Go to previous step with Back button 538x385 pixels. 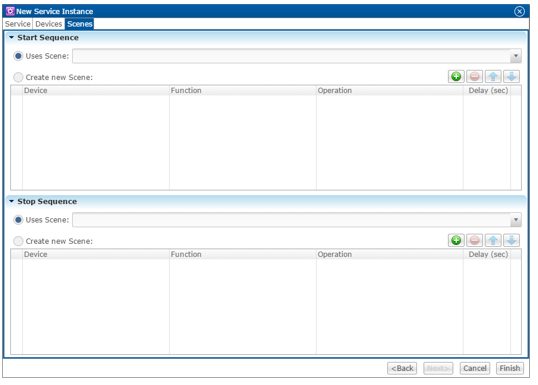[x=402, y=368]
